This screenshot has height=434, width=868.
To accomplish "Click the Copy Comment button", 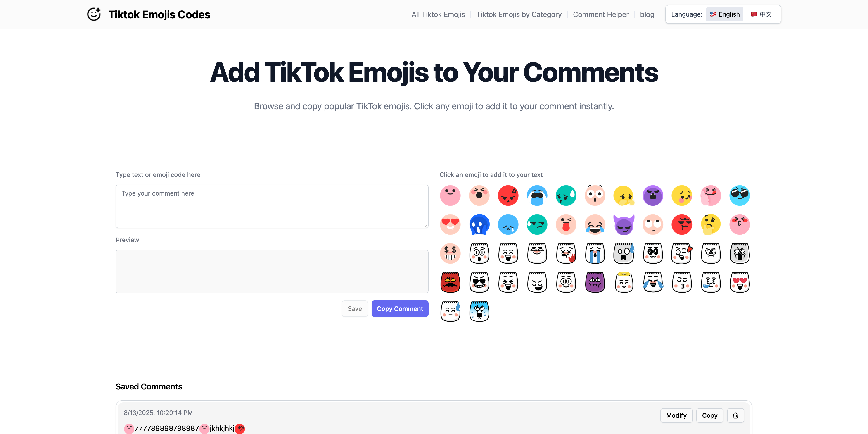I will 400,309.
